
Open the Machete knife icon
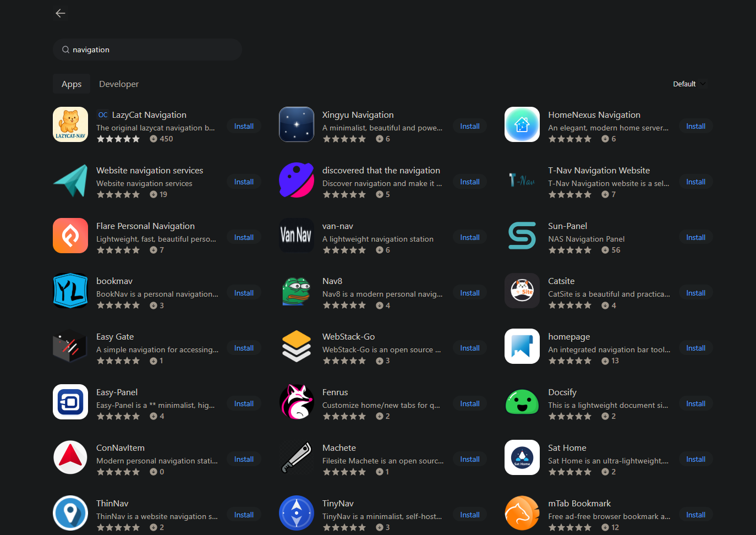tap(297, 457)
